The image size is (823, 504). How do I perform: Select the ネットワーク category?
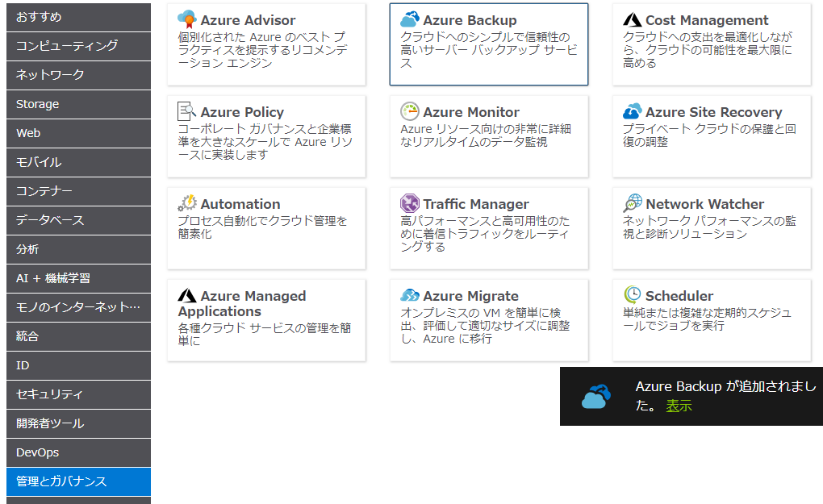point(79,75)
